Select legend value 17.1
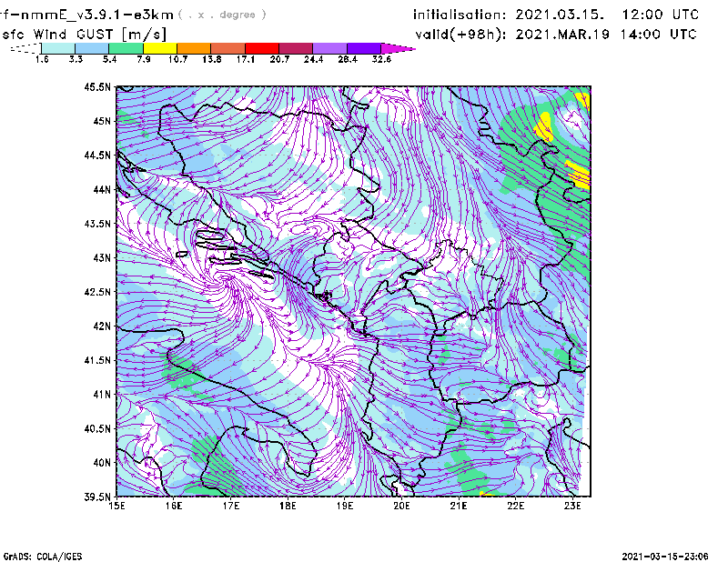This screenshot has height=562, width=728. pos(246,59)
